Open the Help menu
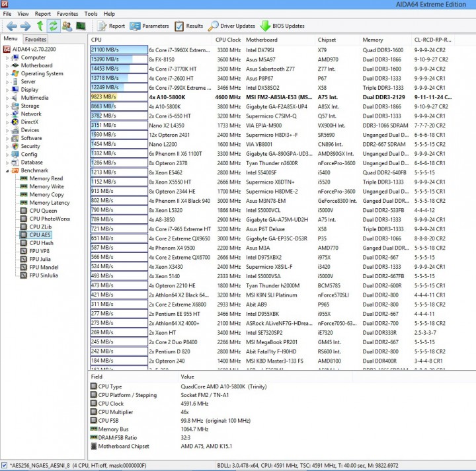476x471 pixels. coord(109,14)
